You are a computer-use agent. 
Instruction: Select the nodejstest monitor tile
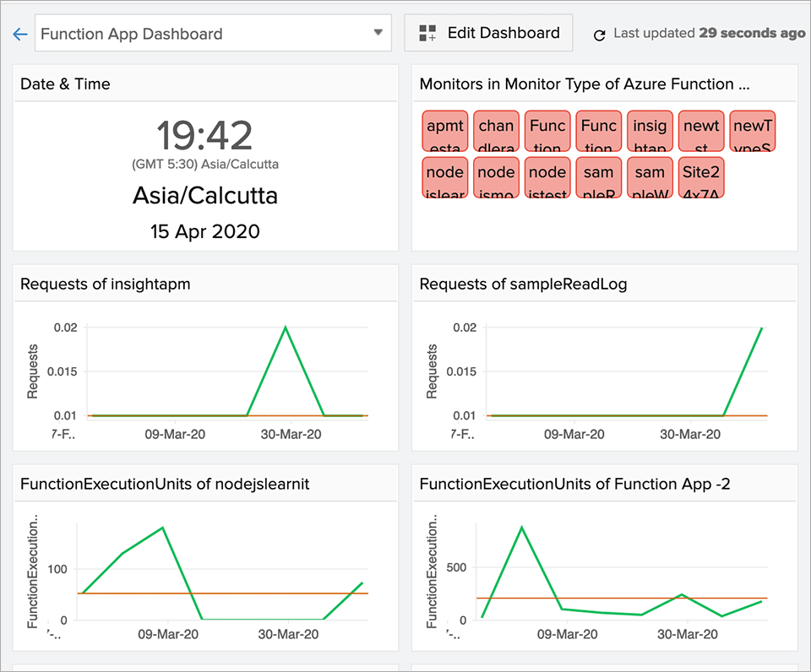coord(547,177)
